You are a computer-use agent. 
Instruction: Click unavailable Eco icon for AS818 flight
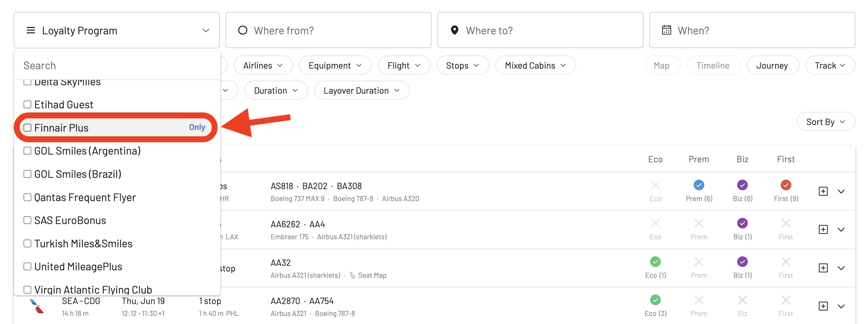[x=655, y=185]
